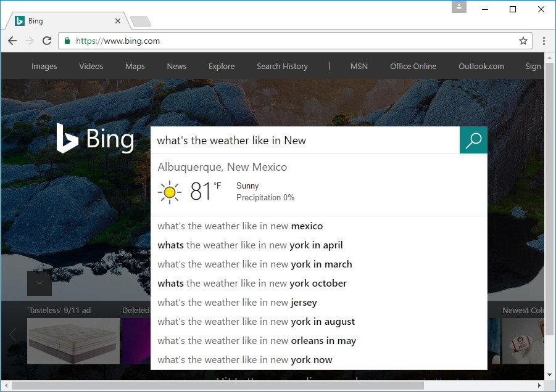
Task: Open the mattress news thumbnail
Action: pyautogui.click(x=73, y=341)
